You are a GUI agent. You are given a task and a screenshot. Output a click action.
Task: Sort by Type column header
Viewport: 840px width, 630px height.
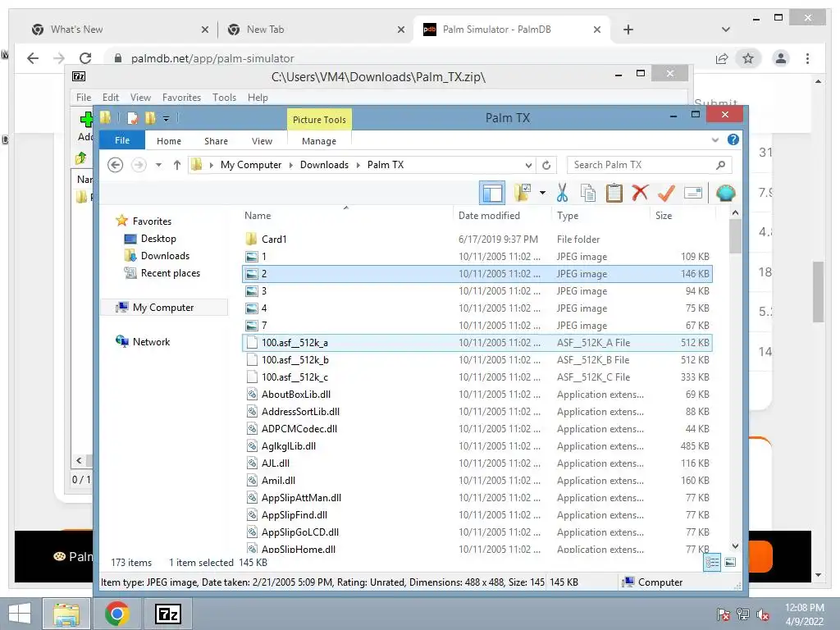point(568,216)
